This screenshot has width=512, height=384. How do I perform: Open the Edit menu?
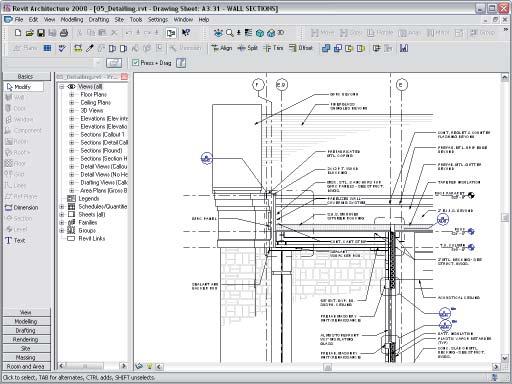click(33, 20)
